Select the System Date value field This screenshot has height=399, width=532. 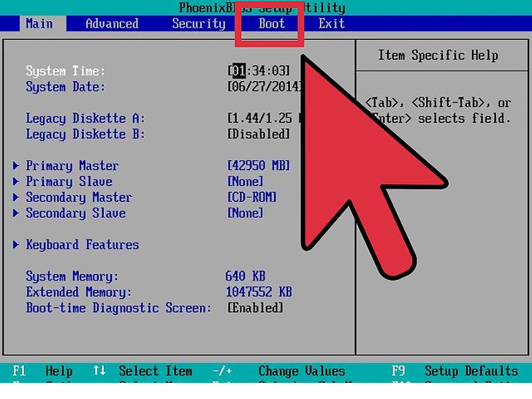click(264, 86)
